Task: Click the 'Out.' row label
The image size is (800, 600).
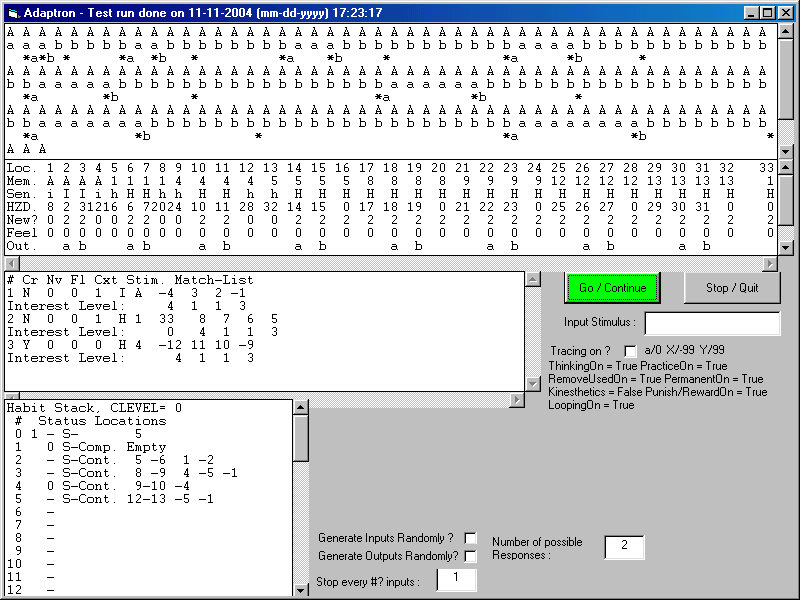Action: click(22, 246)
